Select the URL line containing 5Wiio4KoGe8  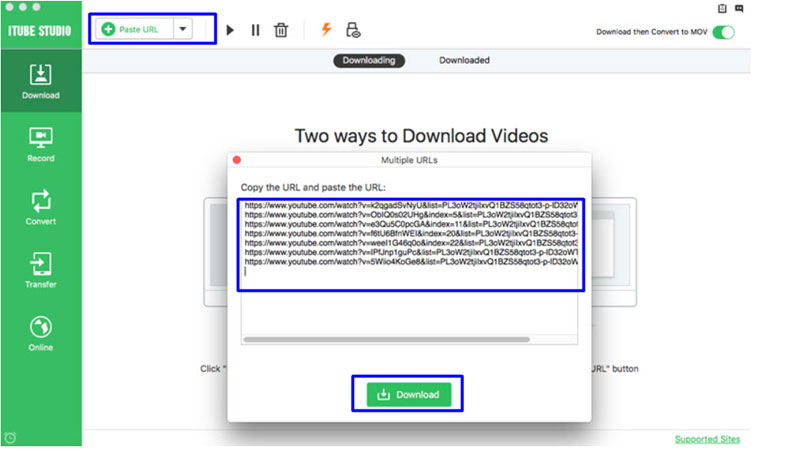(411, 262)
